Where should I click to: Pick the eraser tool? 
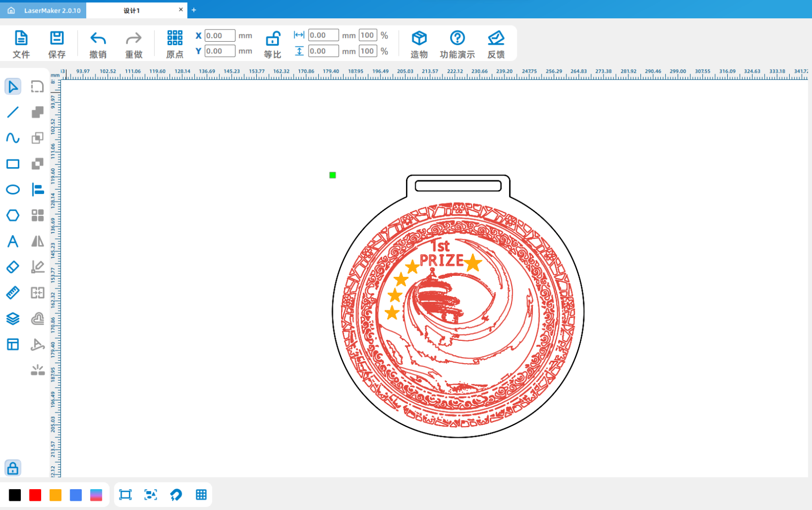click(x=13, y=267)
